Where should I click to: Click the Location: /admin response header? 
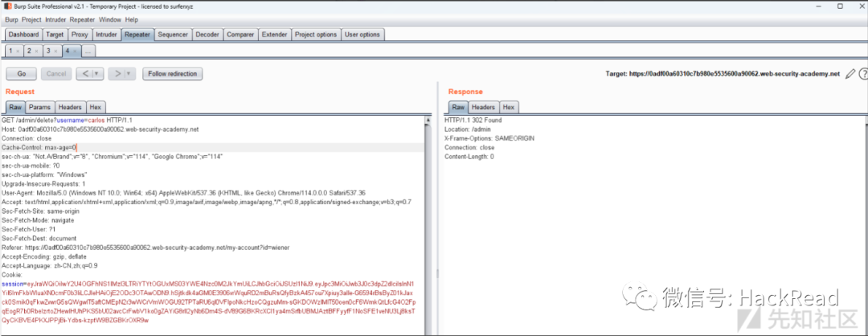click(467, 129)
